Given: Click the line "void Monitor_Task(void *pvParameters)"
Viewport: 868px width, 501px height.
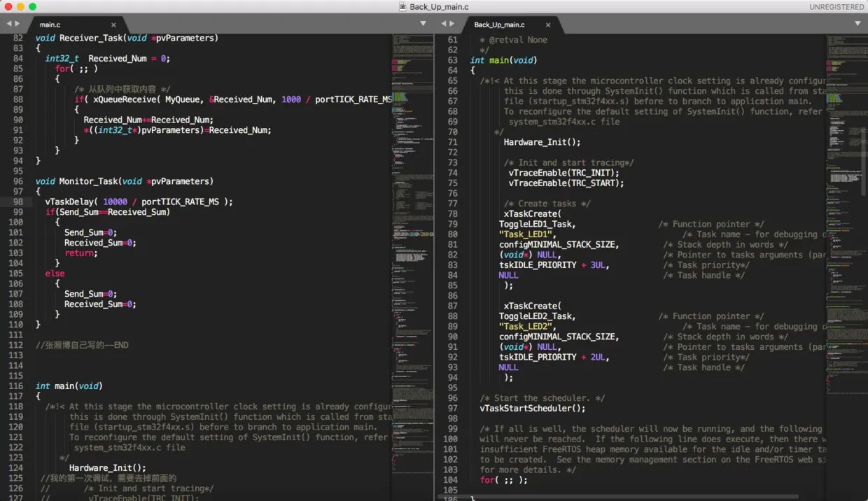Looking at the screenshot, I should 124,181.
